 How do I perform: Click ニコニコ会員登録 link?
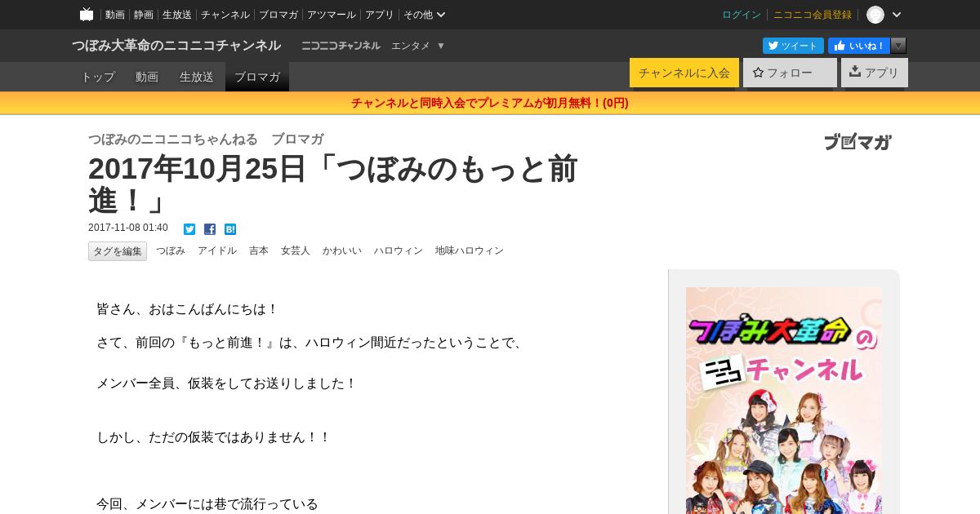(x=813, y=15)
